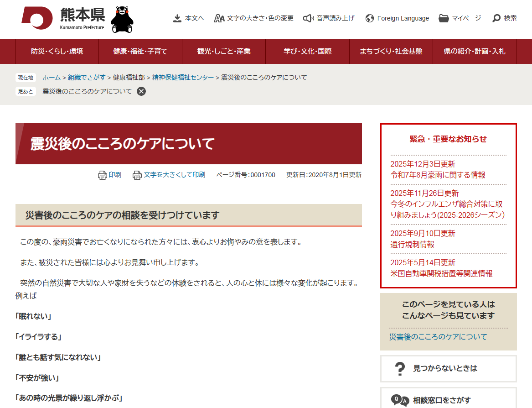Start 音声読み上げ audio reading
The width and height of the screenshot is (532, 408).
309,18
